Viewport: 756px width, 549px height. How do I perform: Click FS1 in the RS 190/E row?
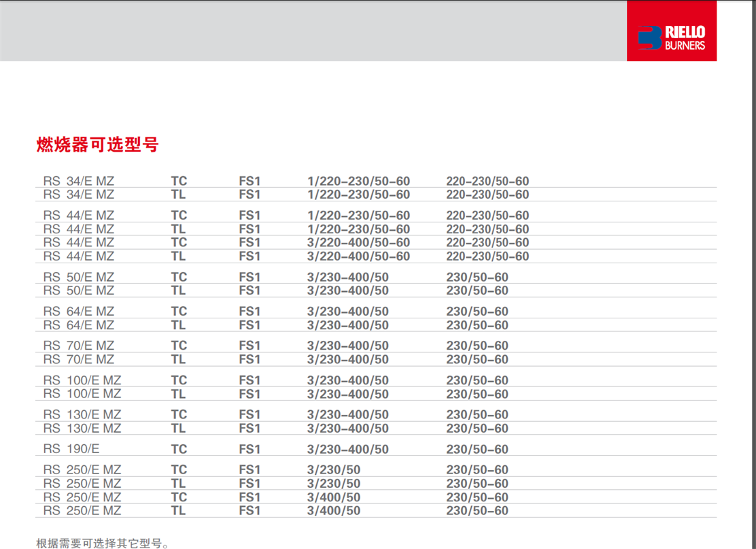pos(250,449)
